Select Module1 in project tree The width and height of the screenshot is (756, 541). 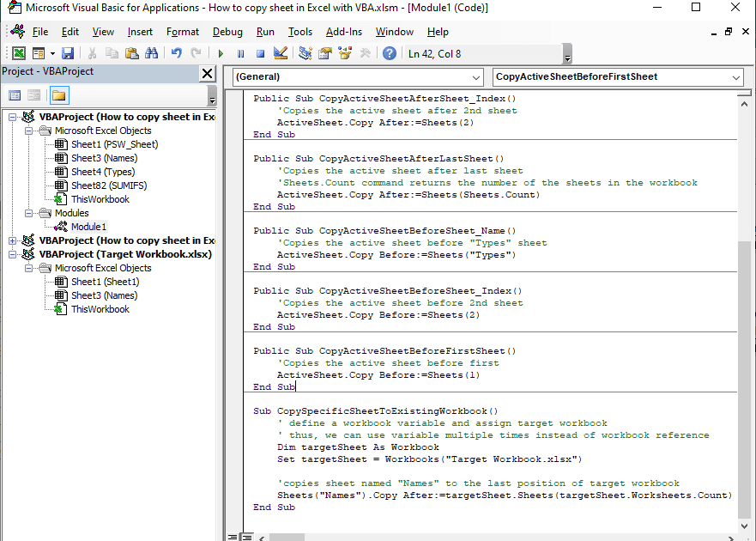tap(88, 227)
